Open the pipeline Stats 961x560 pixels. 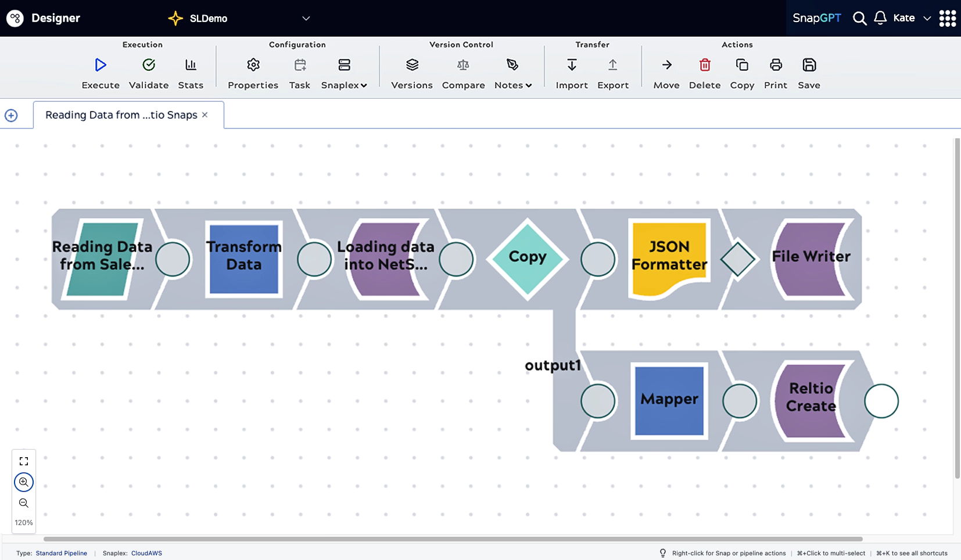point(191,64)
